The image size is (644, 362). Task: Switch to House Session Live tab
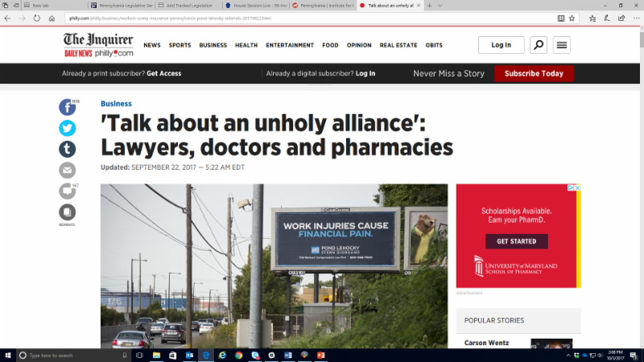256,6
